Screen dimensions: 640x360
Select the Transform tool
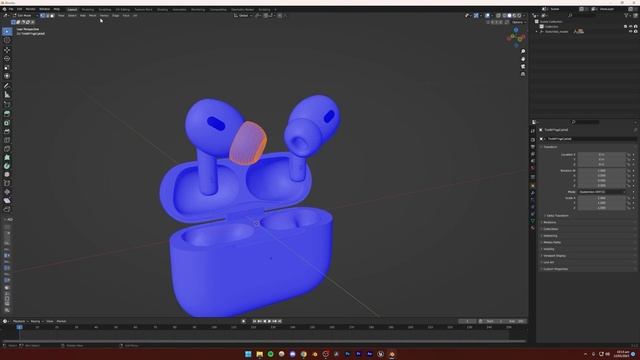tap(7, 76)
